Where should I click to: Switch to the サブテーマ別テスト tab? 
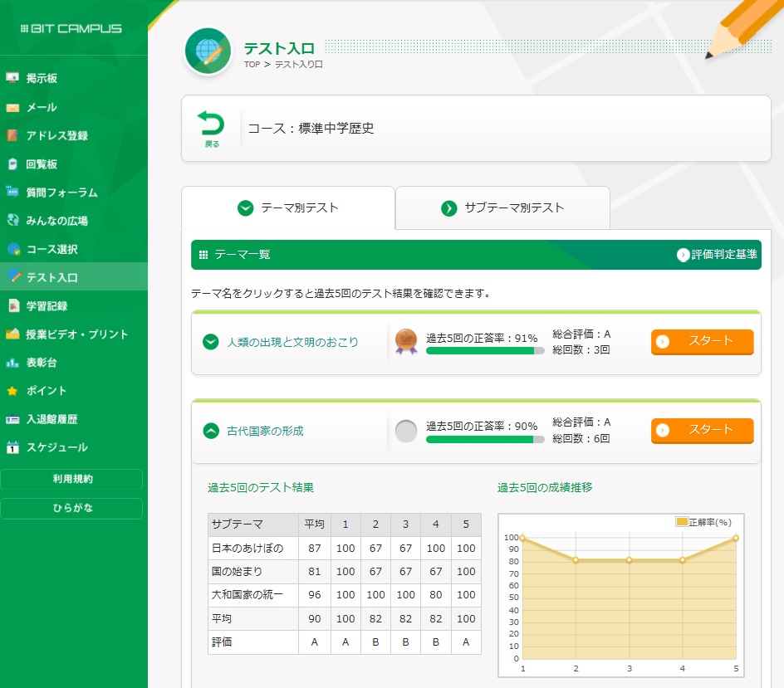[x=502, y=208]
